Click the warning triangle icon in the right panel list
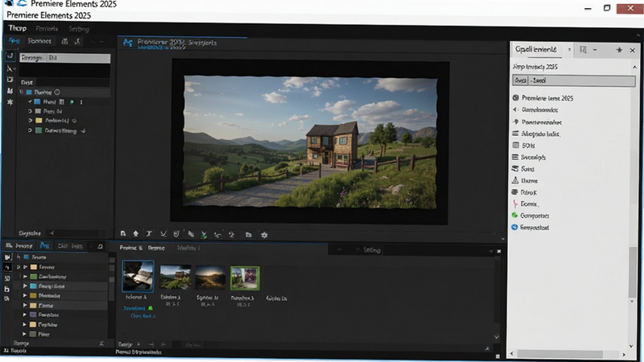Viewport: 644px width, 362px height. click(515, 180)
